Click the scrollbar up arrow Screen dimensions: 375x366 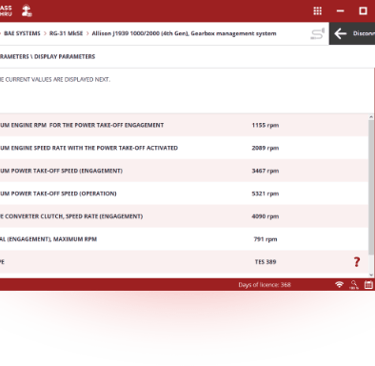(x=371, y=117)
